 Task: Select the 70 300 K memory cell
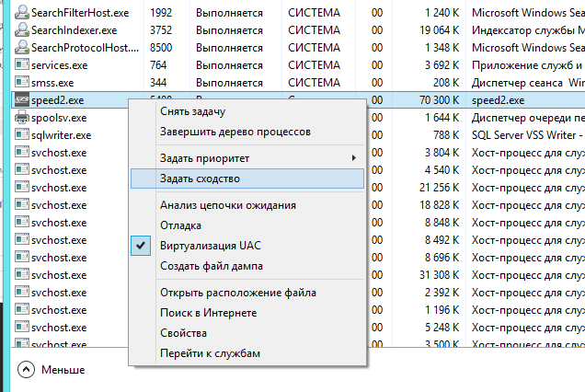439,99
